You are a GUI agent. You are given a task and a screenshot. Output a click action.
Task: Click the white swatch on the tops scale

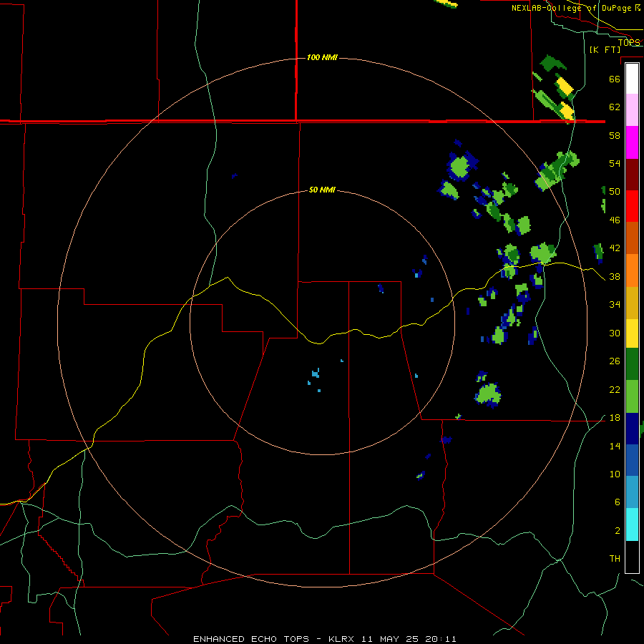632,79
